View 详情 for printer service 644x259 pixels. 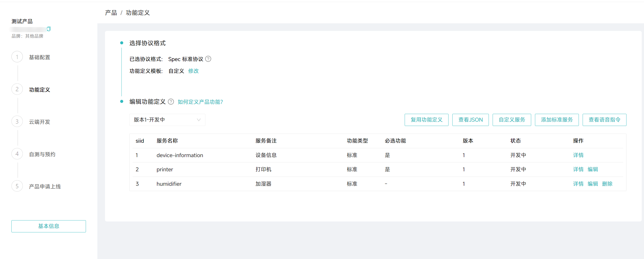click(x=578, y=169)
